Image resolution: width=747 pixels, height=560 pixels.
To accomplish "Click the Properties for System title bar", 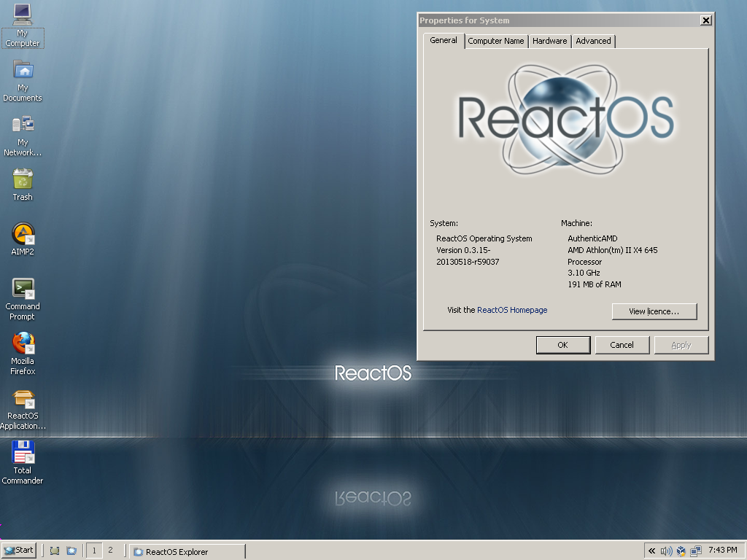I will pyautogui.click(x=559, y=20).
